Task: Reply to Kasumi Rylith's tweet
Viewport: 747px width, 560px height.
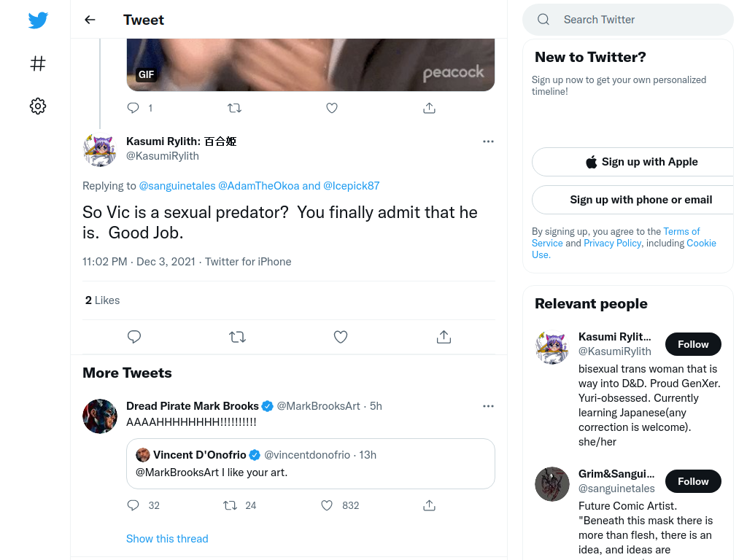Action: (134, 337)
